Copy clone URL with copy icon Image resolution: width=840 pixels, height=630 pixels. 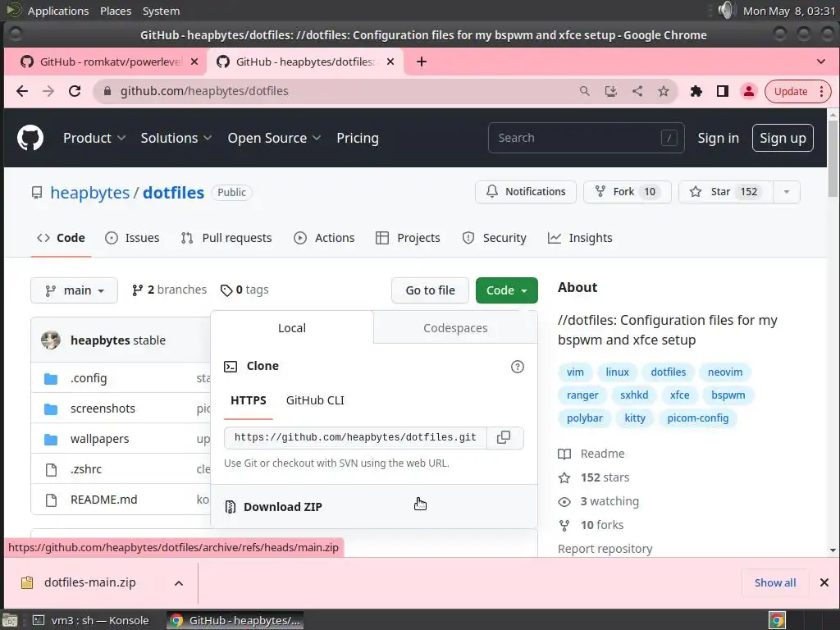(504, 437)
